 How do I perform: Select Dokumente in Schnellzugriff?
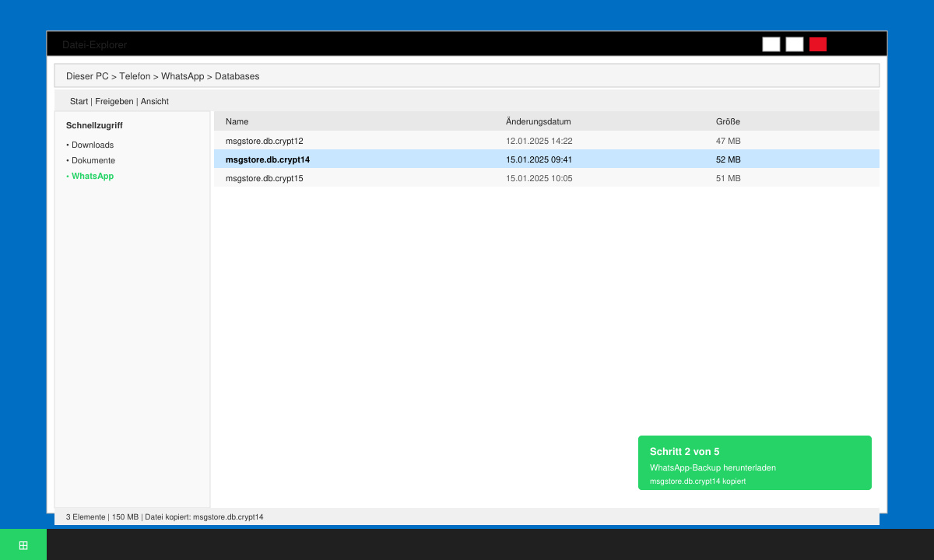tap(91, 160)
